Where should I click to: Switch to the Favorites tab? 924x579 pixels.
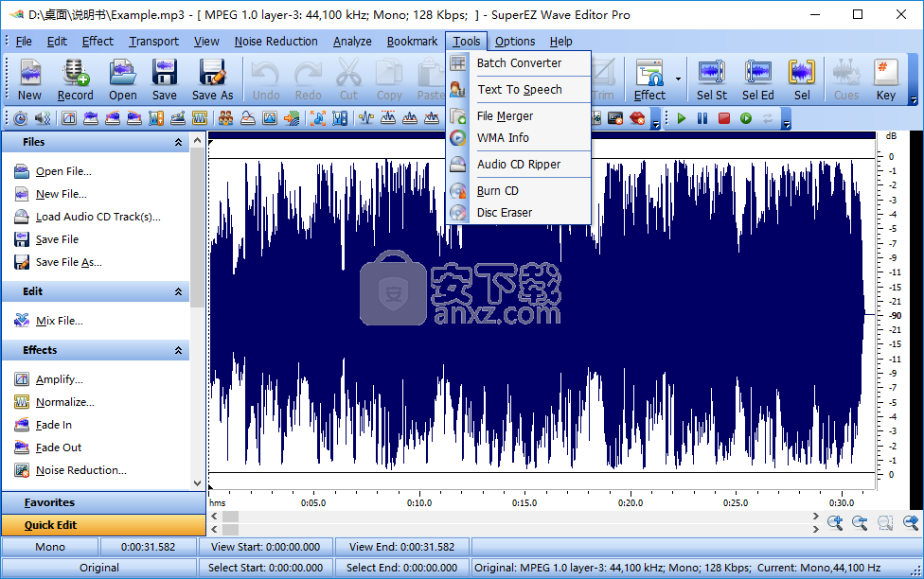[103, 502]
